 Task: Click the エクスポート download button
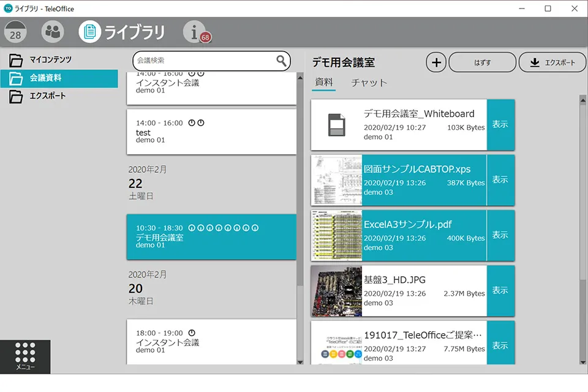pos(552,62)
